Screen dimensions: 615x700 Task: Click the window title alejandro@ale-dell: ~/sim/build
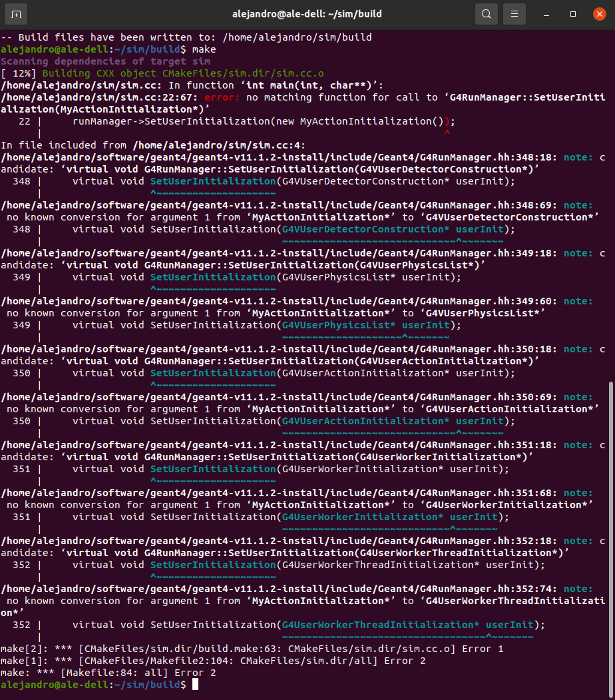(x=307, y=14)
